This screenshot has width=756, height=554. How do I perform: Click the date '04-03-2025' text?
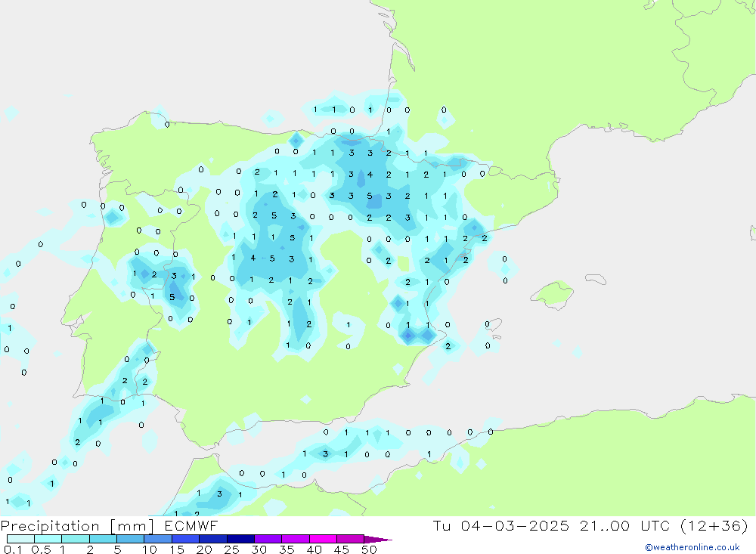coord(515,525)
